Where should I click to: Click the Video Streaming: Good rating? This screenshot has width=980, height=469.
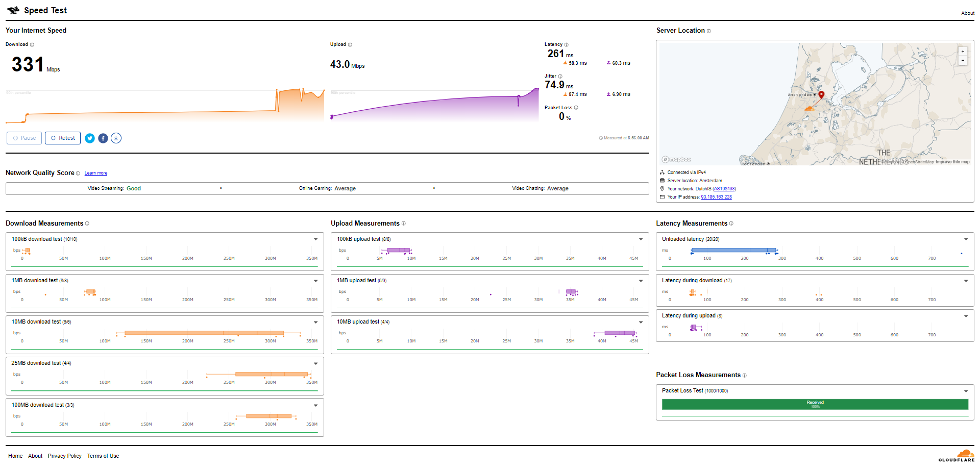click(x=114, y=189)
